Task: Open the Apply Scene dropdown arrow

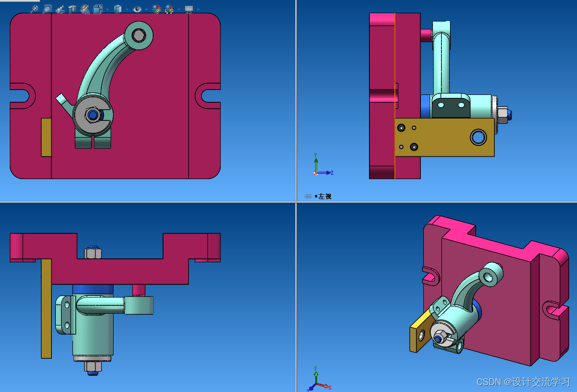Action: [179, 10]
